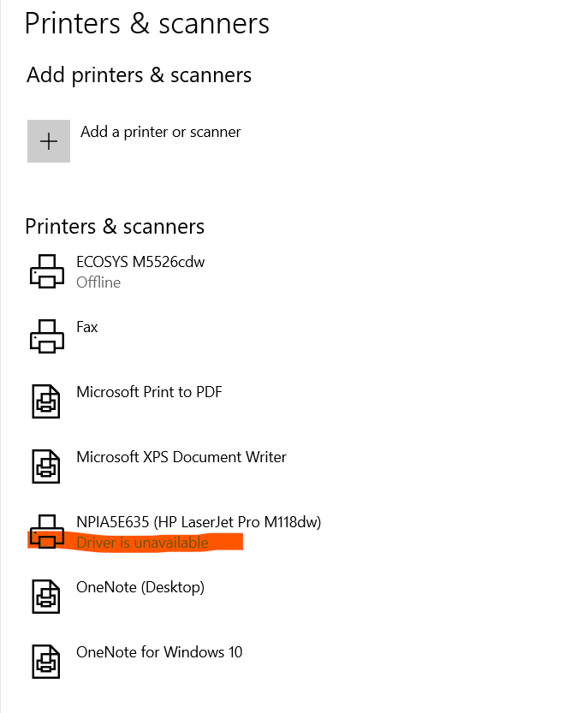Select the OneNote (Desktop) entry name
The height and width of the screenshot is (713, 588).
pyautogui.click(x=140, y=587)
